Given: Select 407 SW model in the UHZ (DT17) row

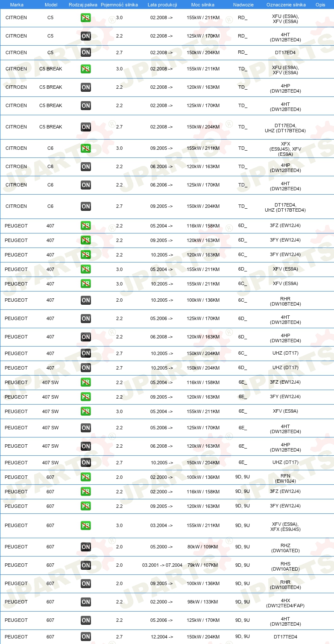Looking at the screenshot, I should pos(50,463).
